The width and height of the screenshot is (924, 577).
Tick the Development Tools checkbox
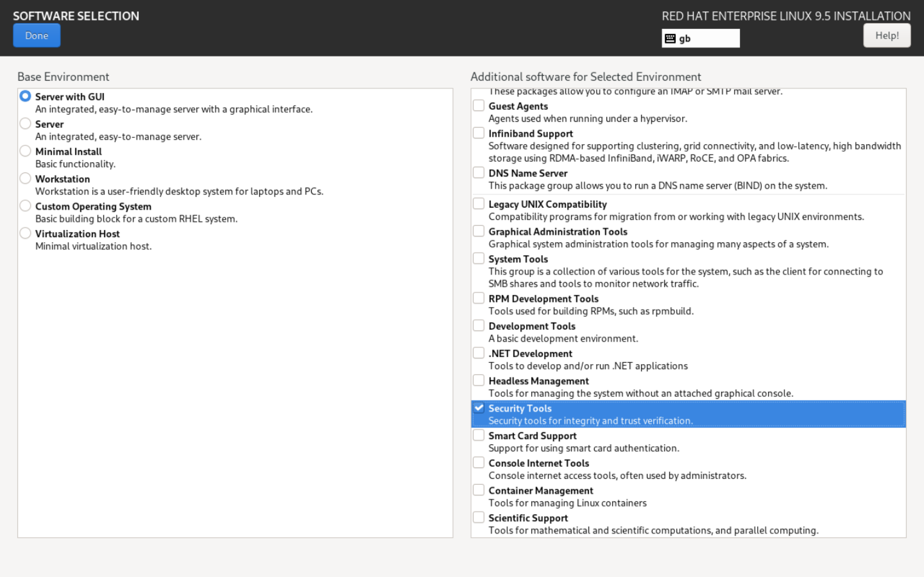478,325
